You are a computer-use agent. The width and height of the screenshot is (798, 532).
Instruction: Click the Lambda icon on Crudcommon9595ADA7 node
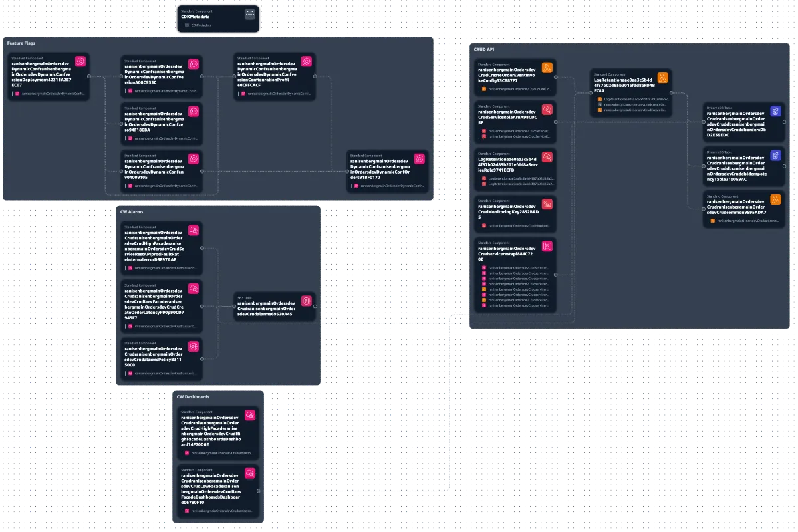point(775,199)
